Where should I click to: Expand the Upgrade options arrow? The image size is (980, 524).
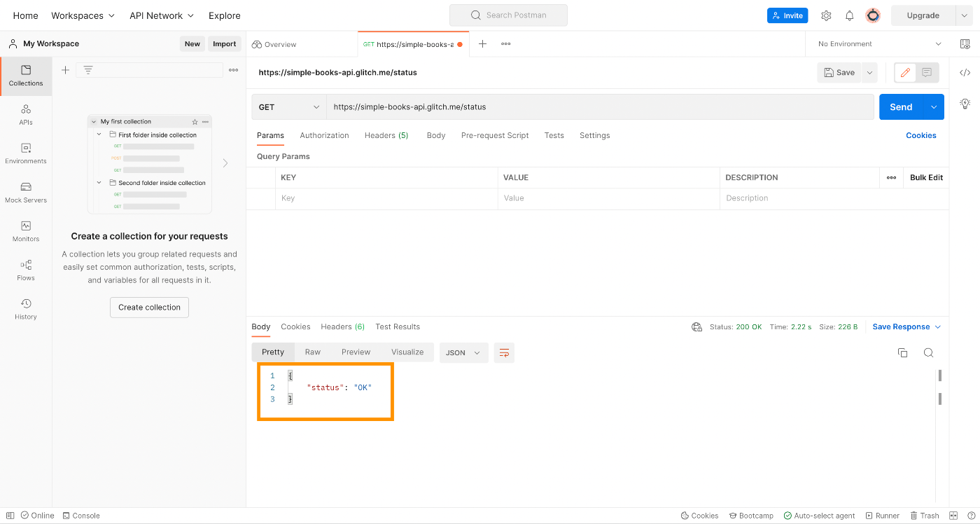(965, 15)
